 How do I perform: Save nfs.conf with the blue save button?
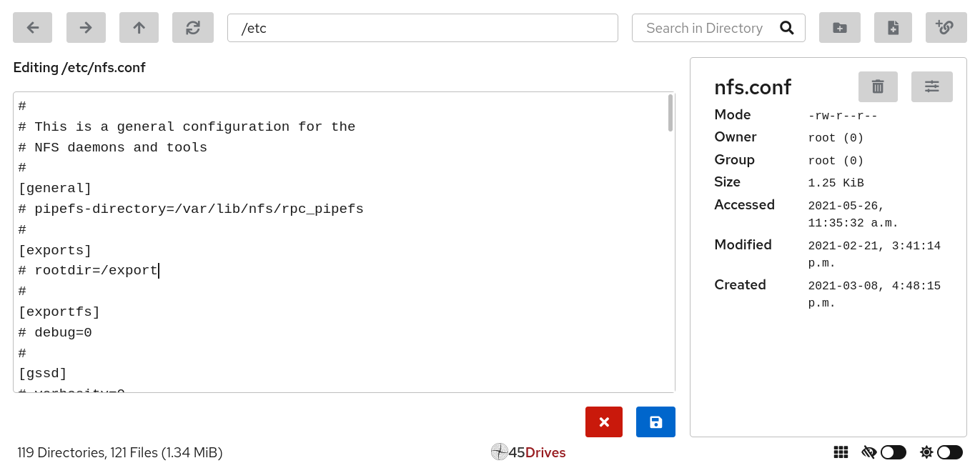655,422
